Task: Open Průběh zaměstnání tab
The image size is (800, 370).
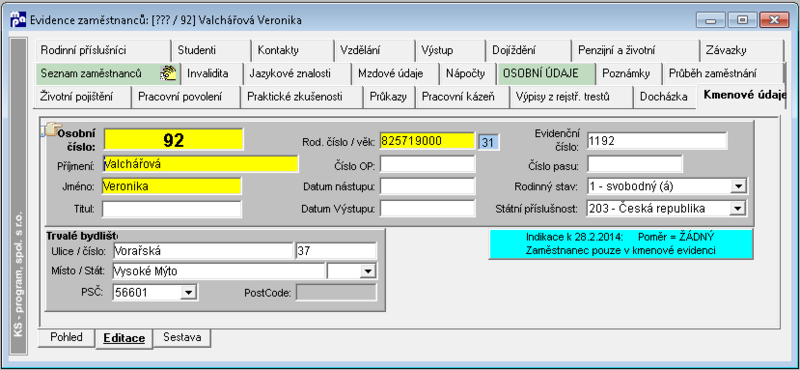Action: [x=722, y=73]
